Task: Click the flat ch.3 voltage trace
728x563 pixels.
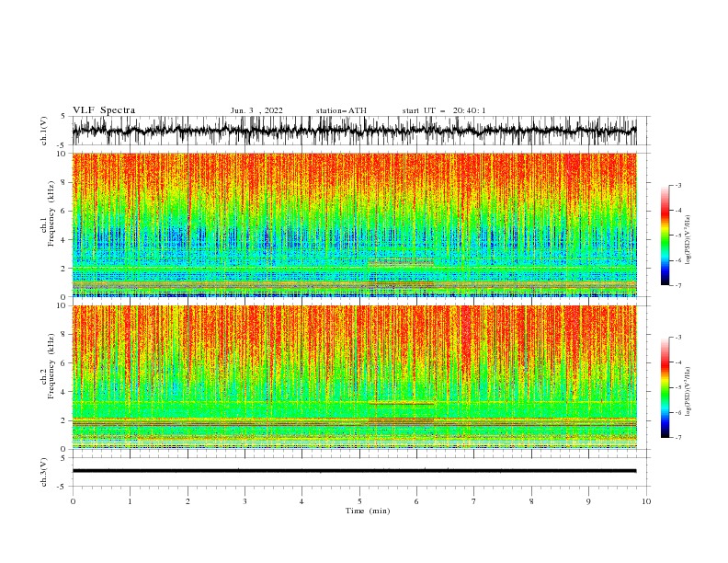Action: [354, 471]
